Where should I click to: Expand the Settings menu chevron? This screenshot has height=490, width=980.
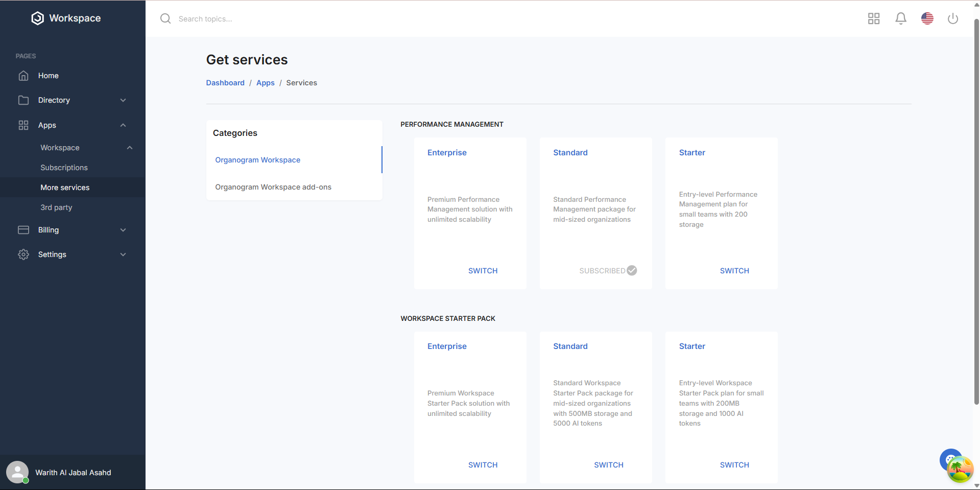pos(123,254)
